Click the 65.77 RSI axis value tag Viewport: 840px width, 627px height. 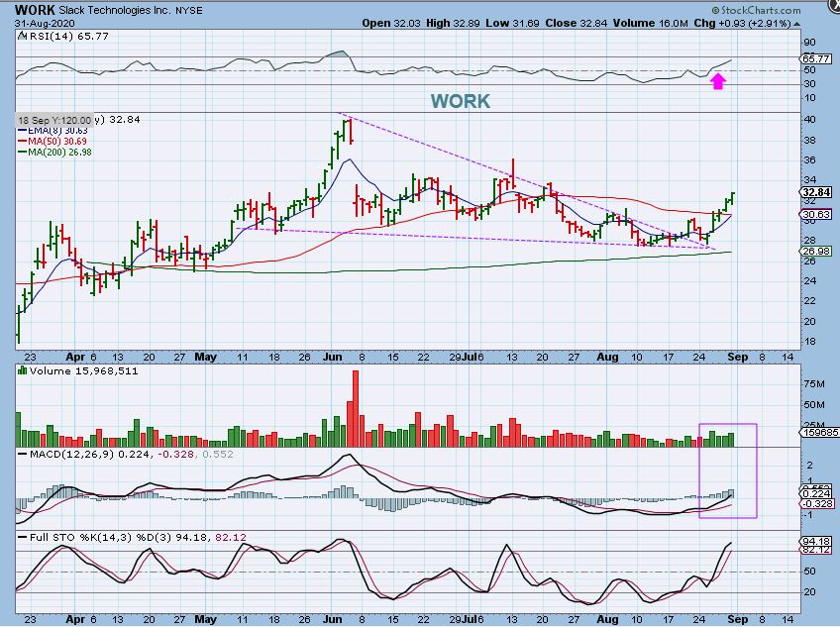(x=816, y=58)
